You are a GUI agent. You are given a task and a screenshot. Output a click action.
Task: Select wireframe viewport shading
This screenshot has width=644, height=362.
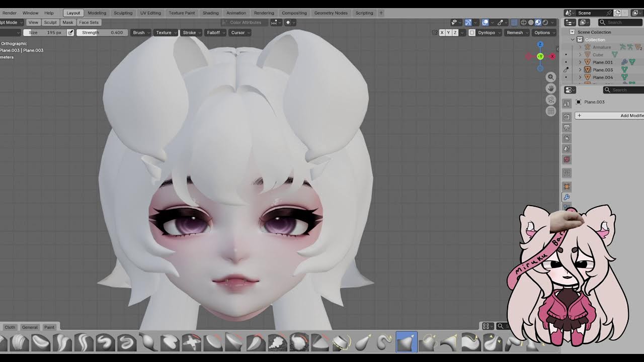pyautogui.click(x=524, y=22)
